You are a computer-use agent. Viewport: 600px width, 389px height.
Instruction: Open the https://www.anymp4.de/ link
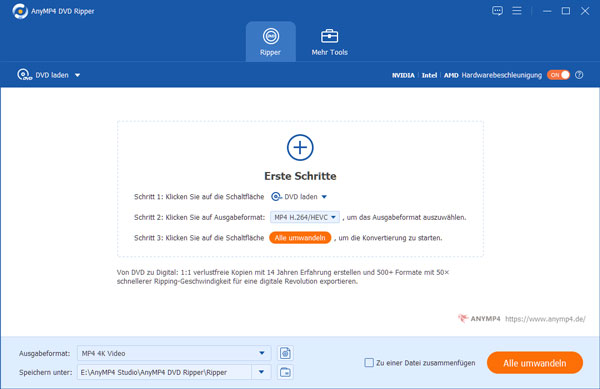[x=545, y=319]
